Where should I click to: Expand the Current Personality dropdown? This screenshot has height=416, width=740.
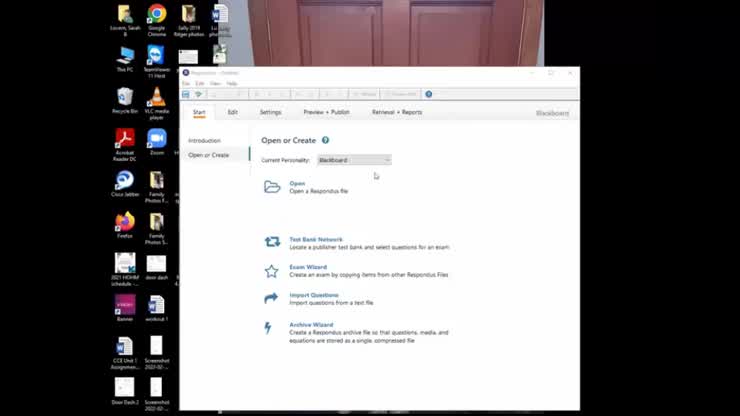tap(354, 160)
